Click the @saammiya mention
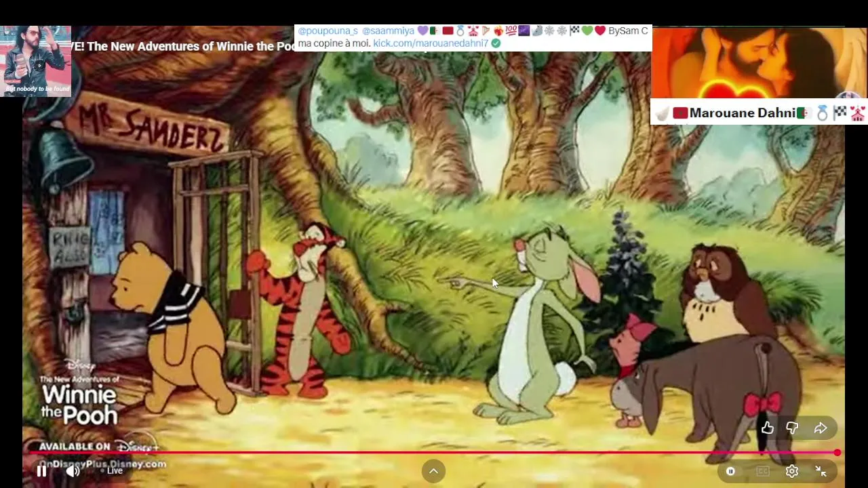868x488 pixels. (x=388, y=30)
